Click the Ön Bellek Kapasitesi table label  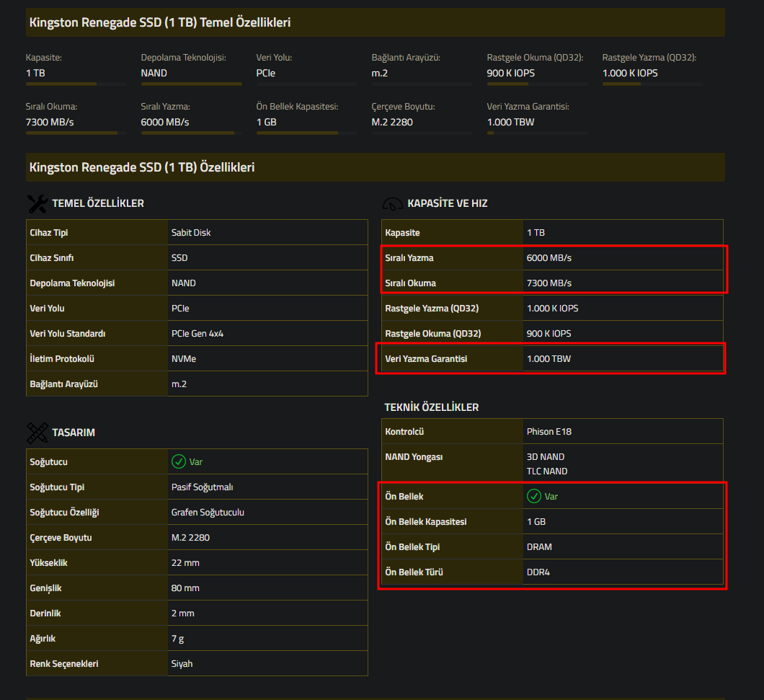tap(426, 522)
